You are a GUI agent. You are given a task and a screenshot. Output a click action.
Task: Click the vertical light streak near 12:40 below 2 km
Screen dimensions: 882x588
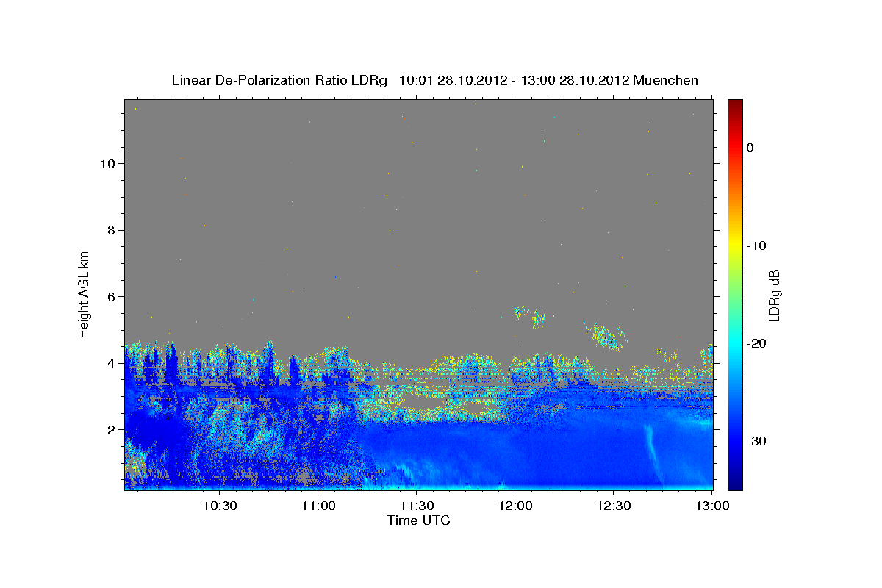point(653,452)
